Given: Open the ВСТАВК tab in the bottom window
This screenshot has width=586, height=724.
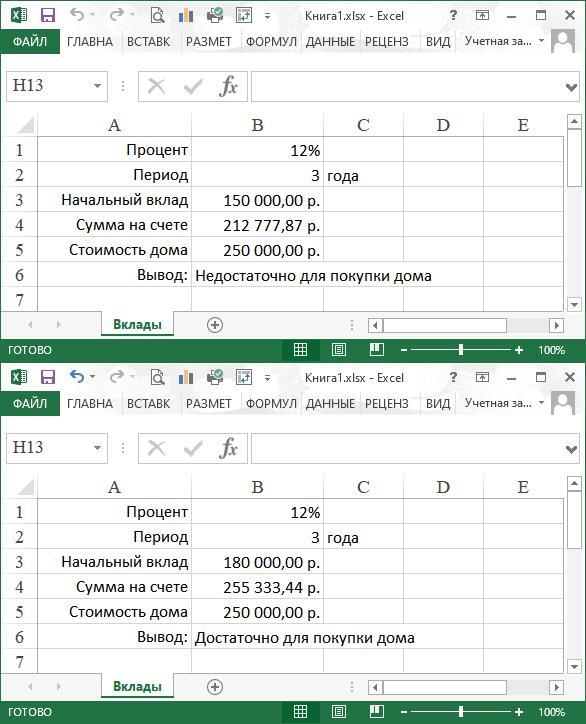Looking at the screenshot, I should [x=149, y=404].
